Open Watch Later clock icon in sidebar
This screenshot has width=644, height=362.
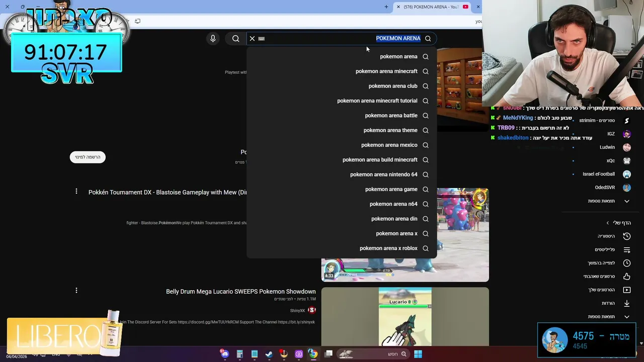coord(627,263)
